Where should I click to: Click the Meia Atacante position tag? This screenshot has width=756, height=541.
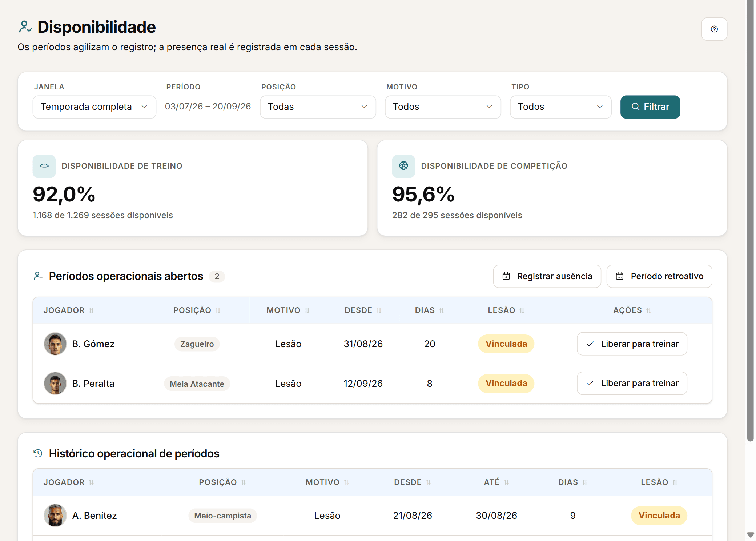[x=197, y=384]
